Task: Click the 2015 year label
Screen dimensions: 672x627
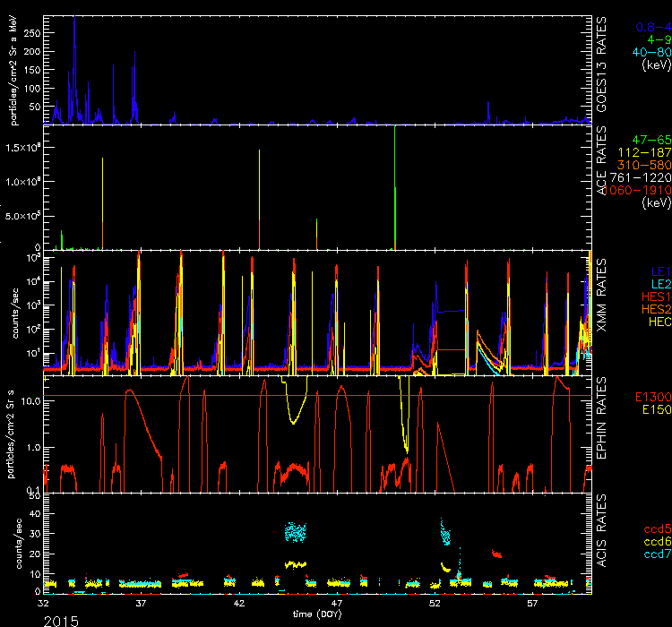Action: click(59, 619)
